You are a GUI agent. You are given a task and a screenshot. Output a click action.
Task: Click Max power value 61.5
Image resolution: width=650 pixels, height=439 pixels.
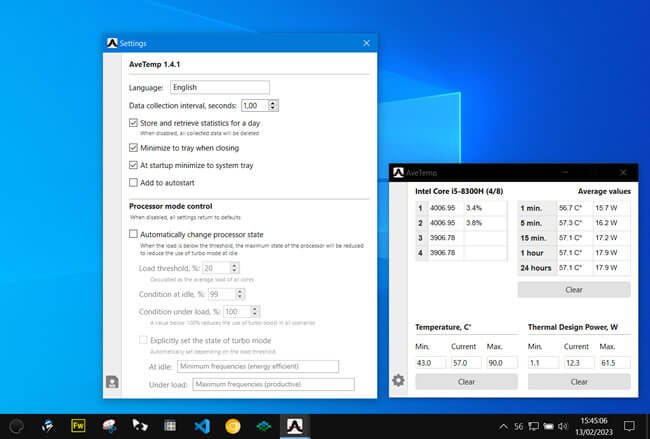click(x=615, y=363)
